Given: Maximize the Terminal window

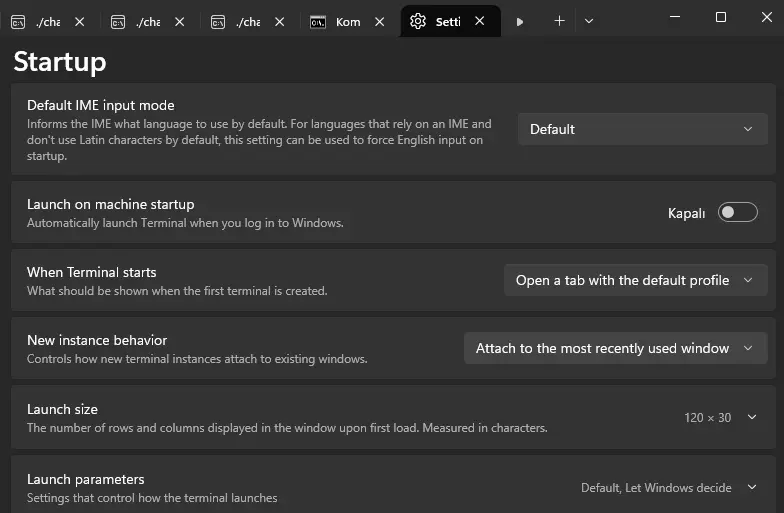Looking at the screenshot, I should pos(721,17).
